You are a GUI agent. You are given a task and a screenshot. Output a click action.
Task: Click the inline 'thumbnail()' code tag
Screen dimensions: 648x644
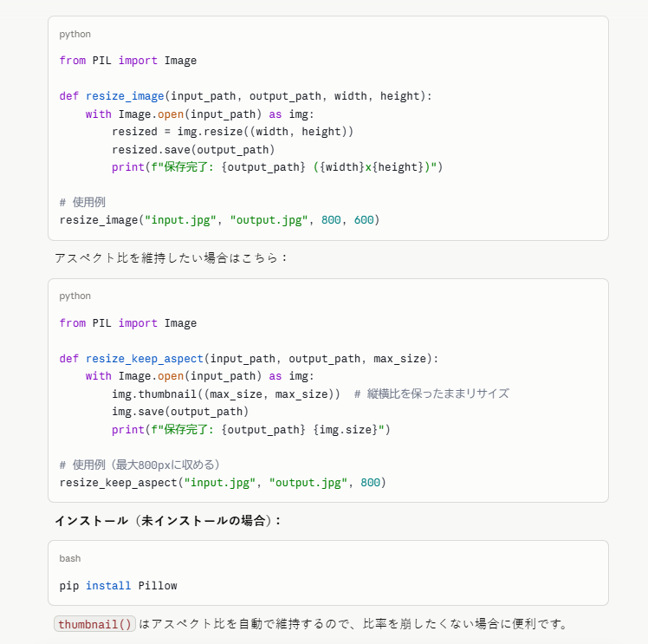[x=94, y=624]
